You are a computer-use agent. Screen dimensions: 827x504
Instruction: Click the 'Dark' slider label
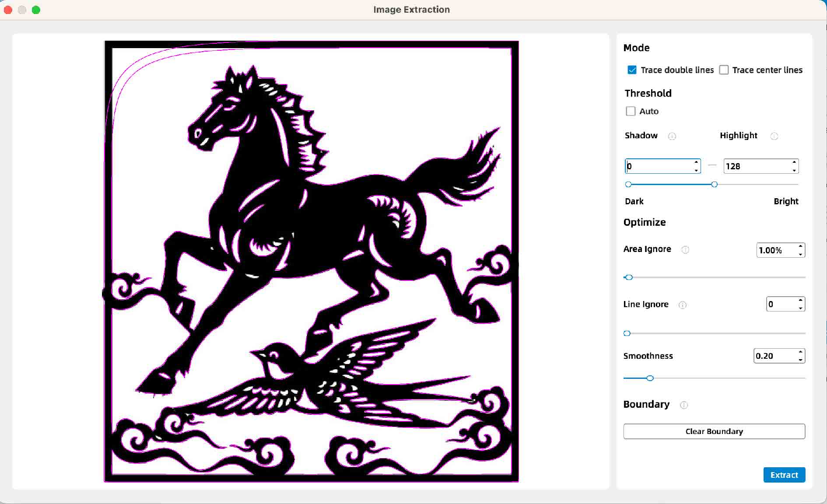coord(634,201)
